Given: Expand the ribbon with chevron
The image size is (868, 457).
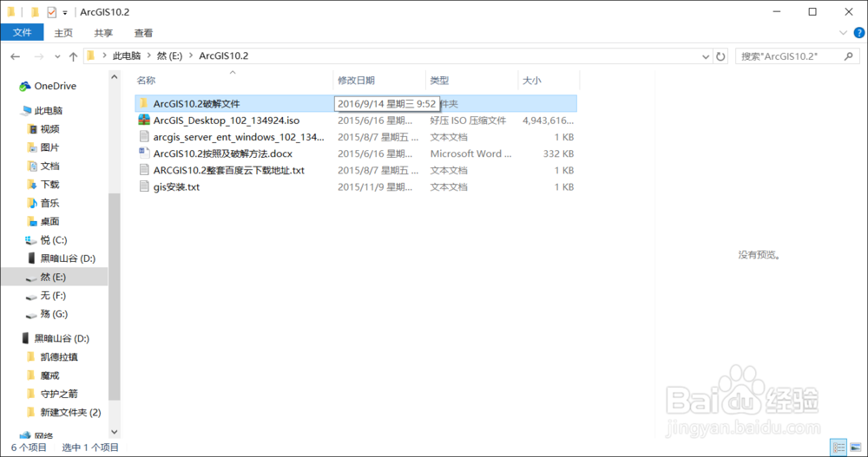Looking at the screenshot, I should coord(843,33).
